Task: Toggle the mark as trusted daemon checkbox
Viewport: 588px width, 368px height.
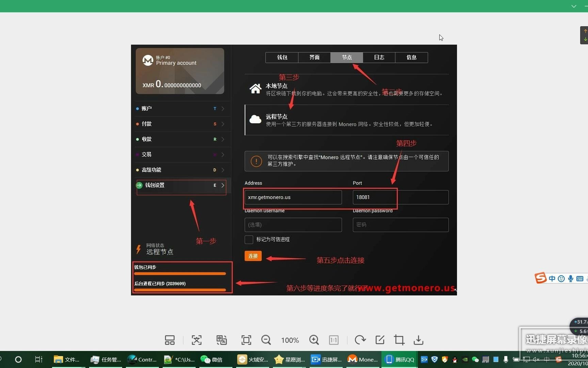Action: (249, 240)
